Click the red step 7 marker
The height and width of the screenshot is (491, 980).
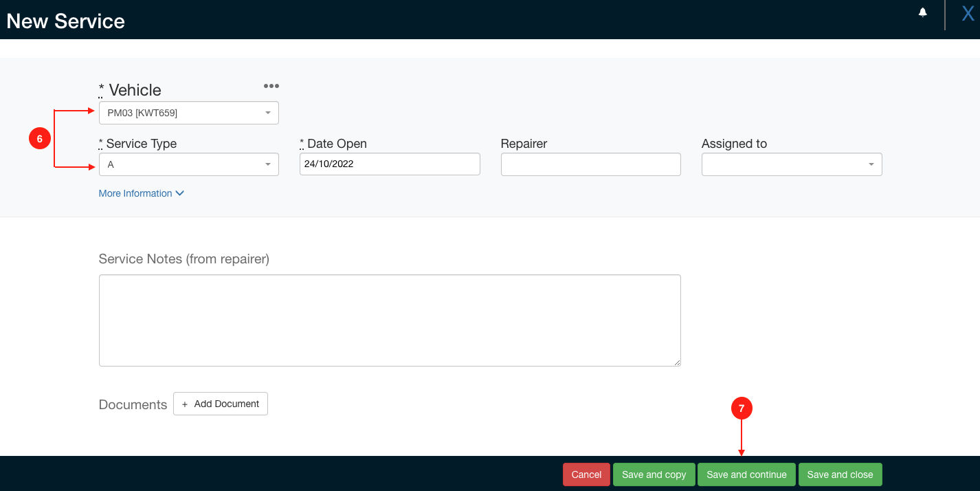[741, 408]
